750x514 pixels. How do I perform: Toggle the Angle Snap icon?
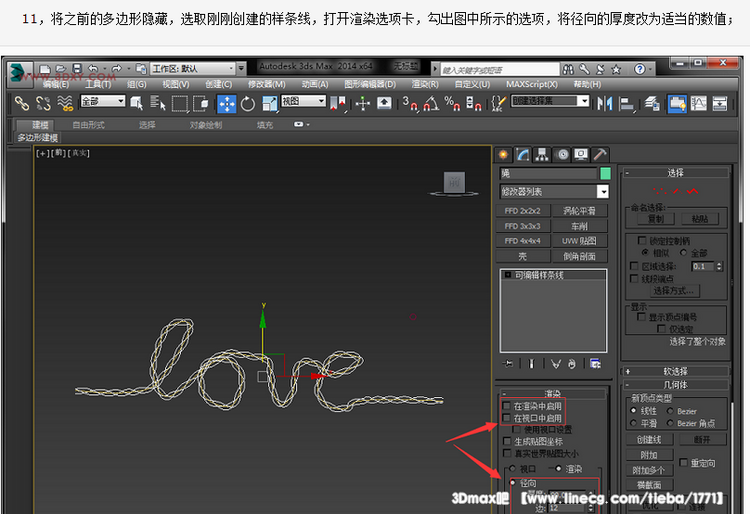point(431,103)
